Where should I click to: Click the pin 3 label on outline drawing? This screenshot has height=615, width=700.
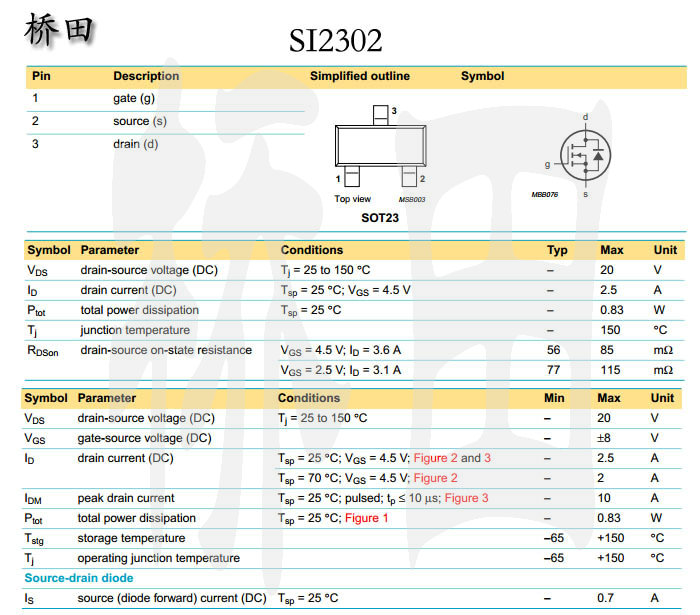coord(394,111)
